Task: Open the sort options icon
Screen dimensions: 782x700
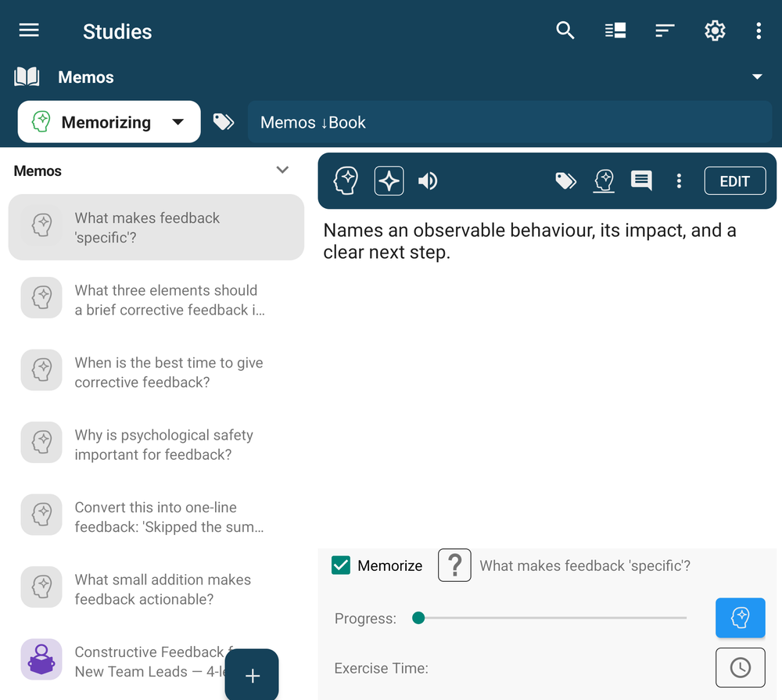Action: pos(665,31)
